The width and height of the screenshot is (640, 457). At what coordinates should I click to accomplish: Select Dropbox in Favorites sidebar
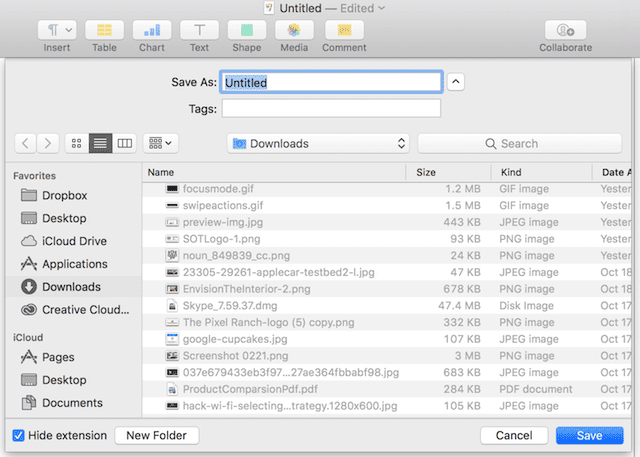point(64,196)
